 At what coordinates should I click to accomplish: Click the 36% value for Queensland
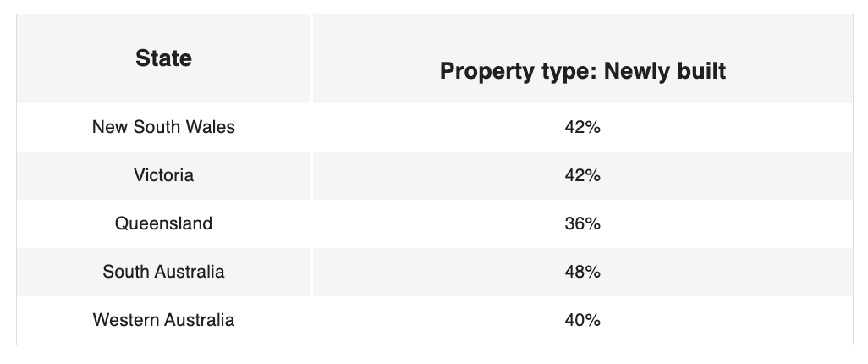(x=582, y=224)
